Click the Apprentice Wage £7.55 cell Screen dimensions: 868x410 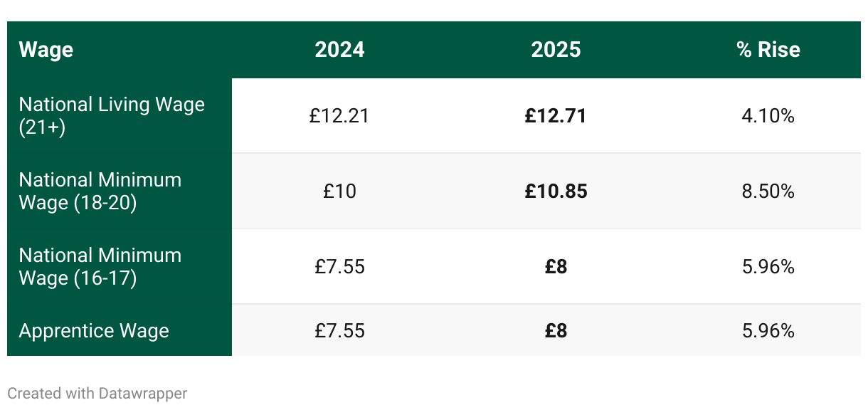coord(339,331)
